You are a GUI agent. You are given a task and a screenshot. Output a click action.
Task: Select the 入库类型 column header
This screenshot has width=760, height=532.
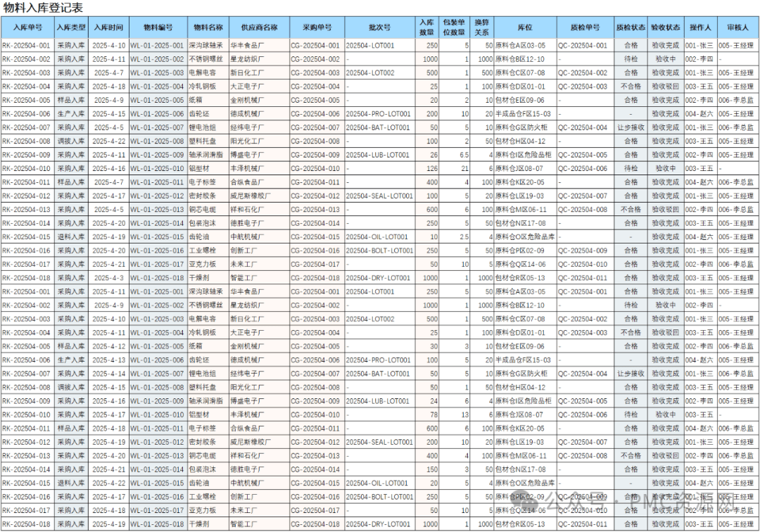coord(71,27)
